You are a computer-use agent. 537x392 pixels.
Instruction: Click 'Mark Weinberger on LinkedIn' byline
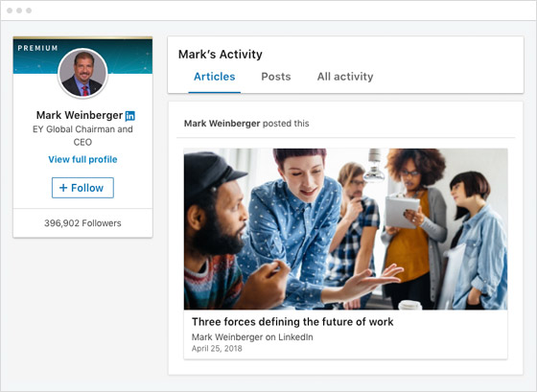(252, 337)
